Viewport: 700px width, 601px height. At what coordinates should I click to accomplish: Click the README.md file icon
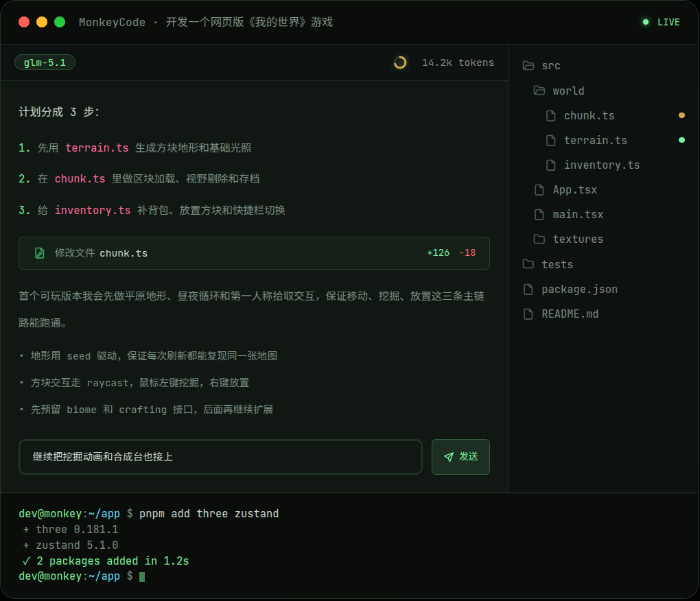tap(528, 314)
